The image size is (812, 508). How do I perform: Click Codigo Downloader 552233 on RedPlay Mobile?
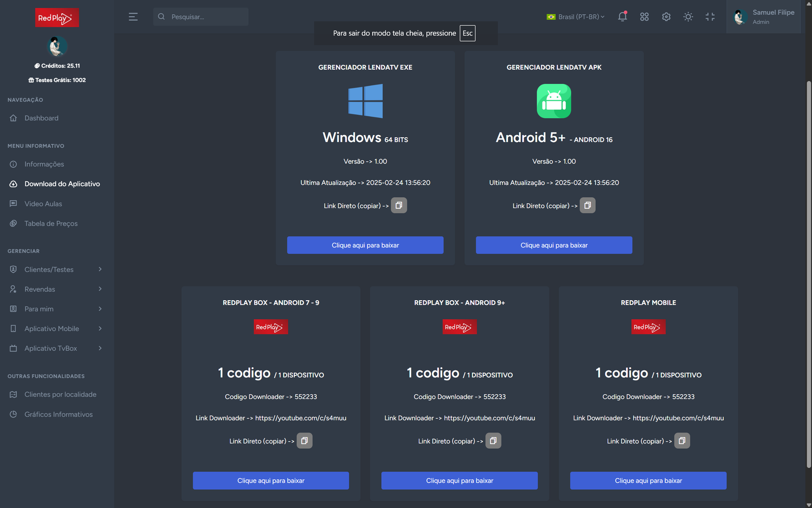tap(649, 397)
